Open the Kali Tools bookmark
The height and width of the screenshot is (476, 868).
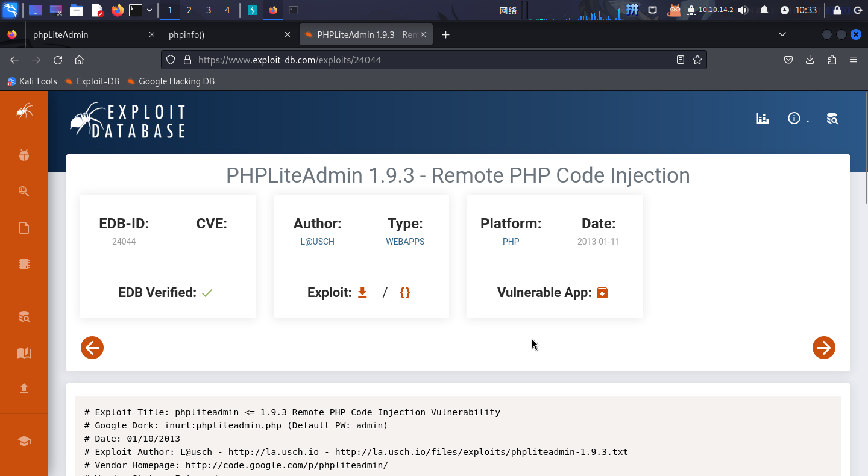[x=32, y=81]
